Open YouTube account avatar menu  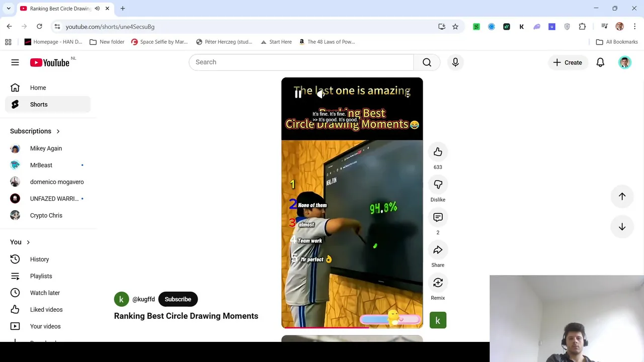624,62
